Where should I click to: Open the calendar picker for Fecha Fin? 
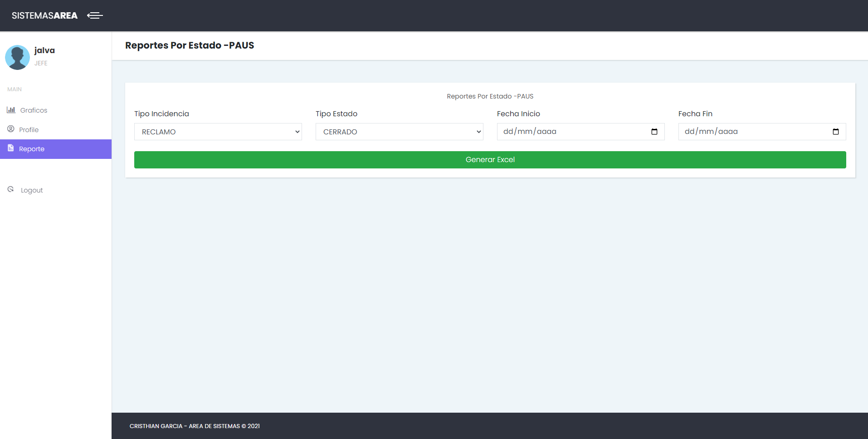tap(836, 132)
